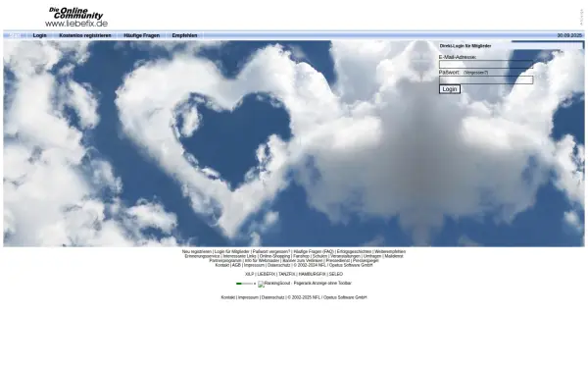
Task: Open the Online-Shopping footer link
Action: [x=274, y=256]
